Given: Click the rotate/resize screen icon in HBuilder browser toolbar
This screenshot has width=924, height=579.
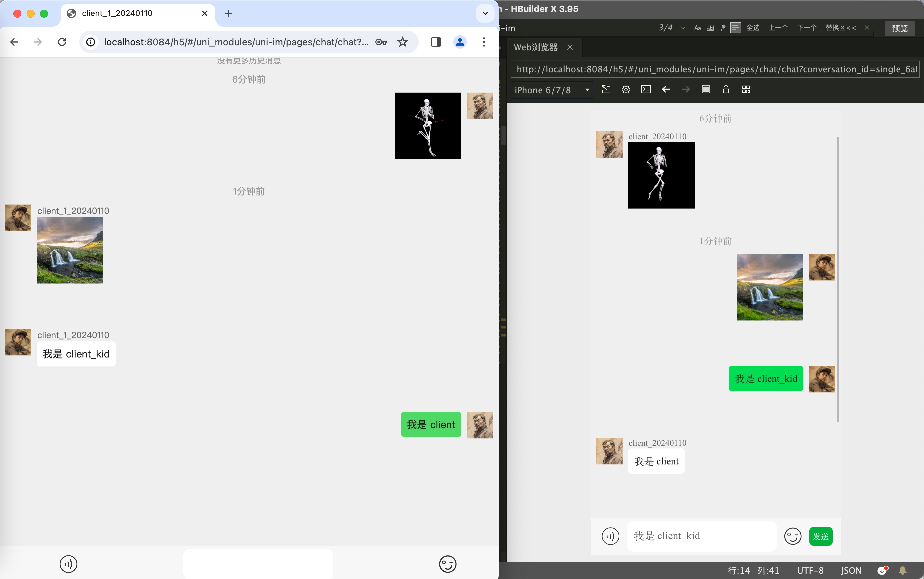Looking at the screenshot, I should pos(606,90).
